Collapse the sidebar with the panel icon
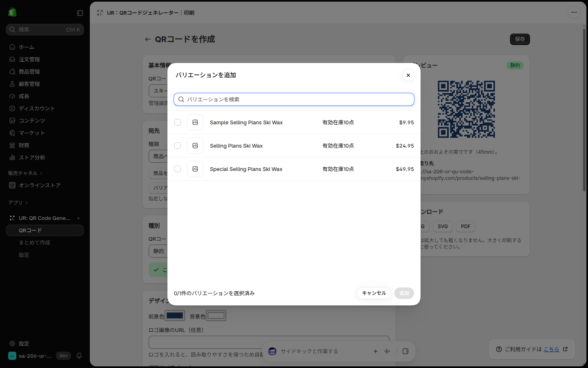This screenshot has height=368, width=588. pos(80,13)
